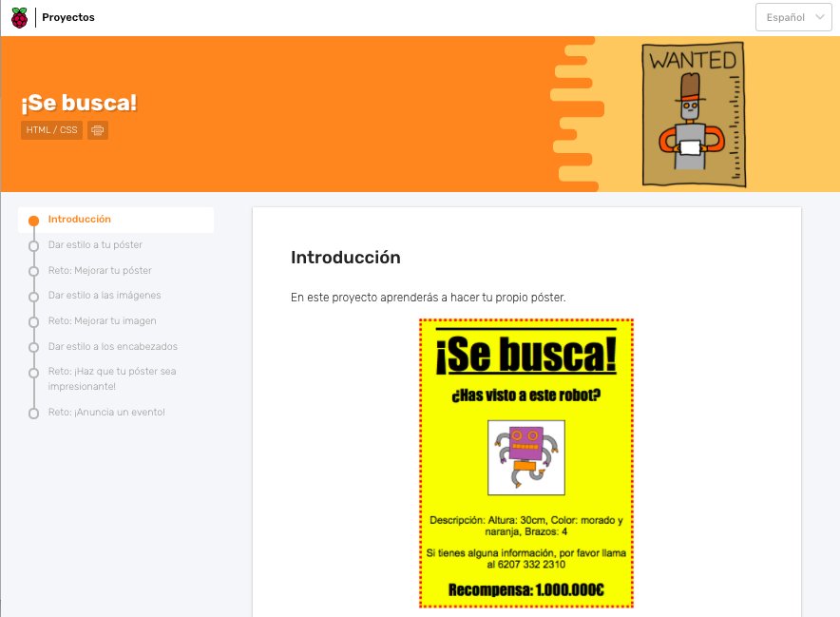Open the print view with the printer icon
This screenshot has width=840, height=617.
97,130
